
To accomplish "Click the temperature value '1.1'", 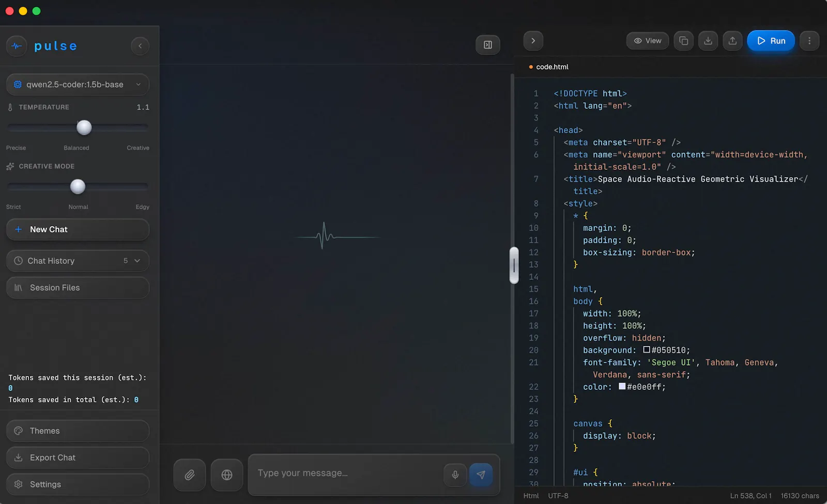I will click(x=143, y=107).
